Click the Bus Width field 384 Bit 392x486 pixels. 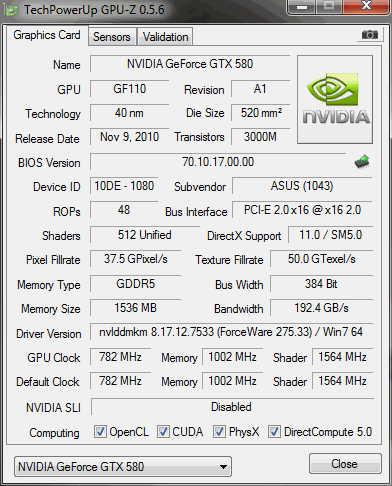321,284
